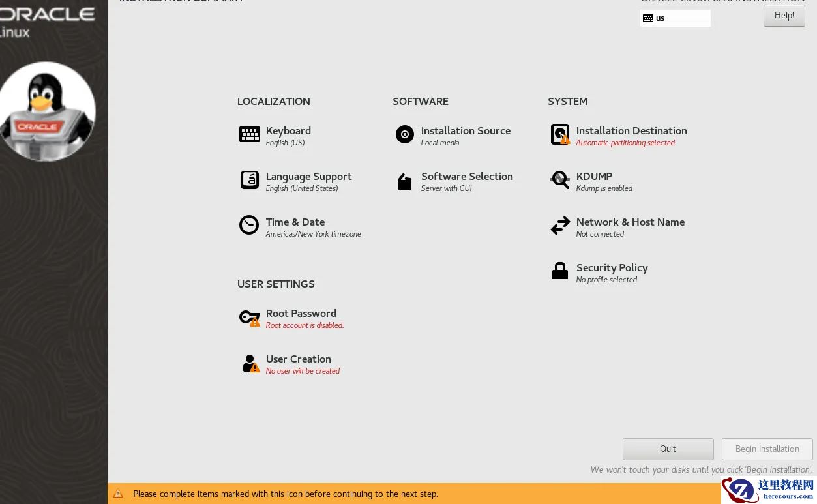The width and height of the screenshot is (817, 504).
Task: Click 'No user will be created' text
Action: point(303,371)
